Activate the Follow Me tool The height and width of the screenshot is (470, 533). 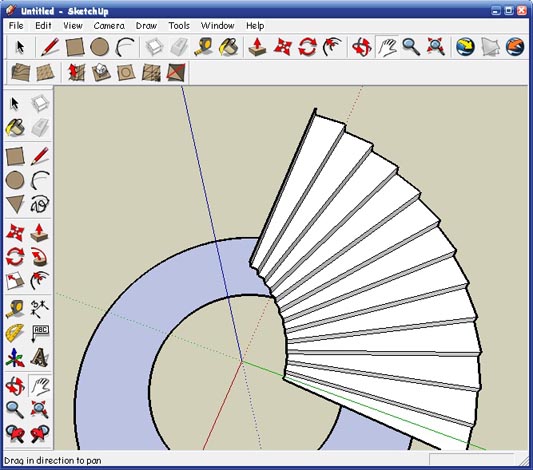point(40,257)
